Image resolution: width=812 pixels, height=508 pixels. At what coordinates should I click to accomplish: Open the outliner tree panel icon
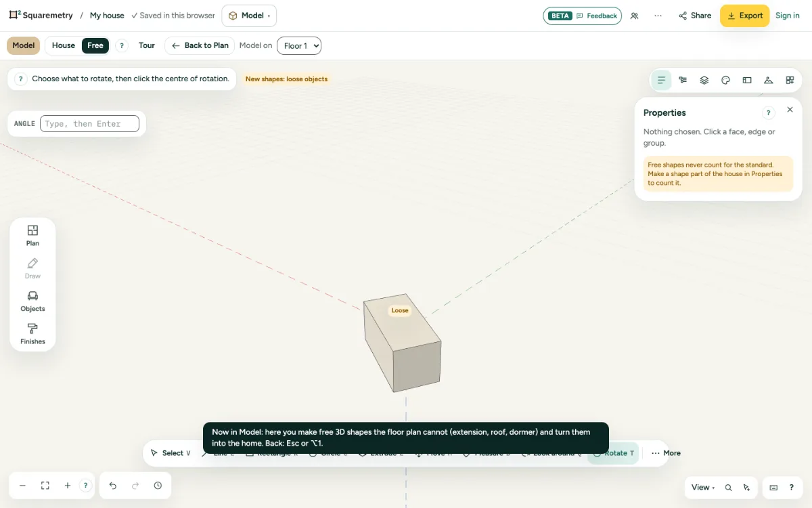coord(683,80)
